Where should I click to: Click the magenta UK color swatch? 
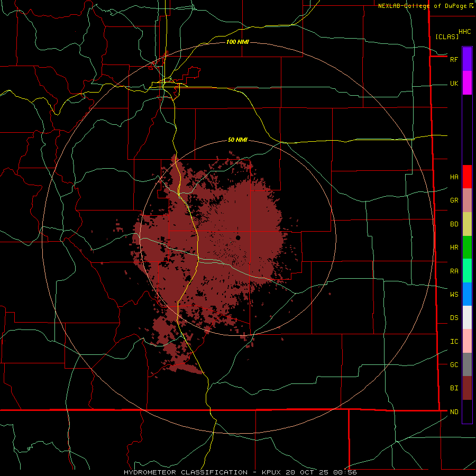[467, 83]
